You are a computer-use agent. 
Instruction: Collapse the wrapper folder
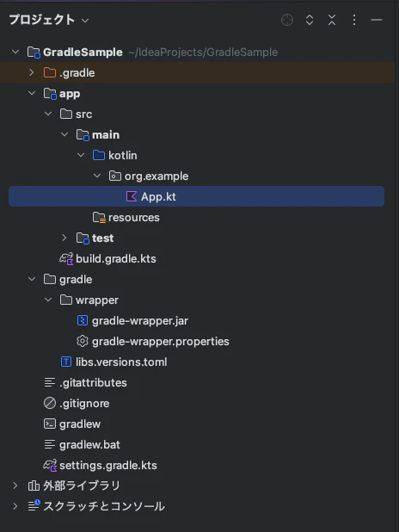tap(48, 300)
